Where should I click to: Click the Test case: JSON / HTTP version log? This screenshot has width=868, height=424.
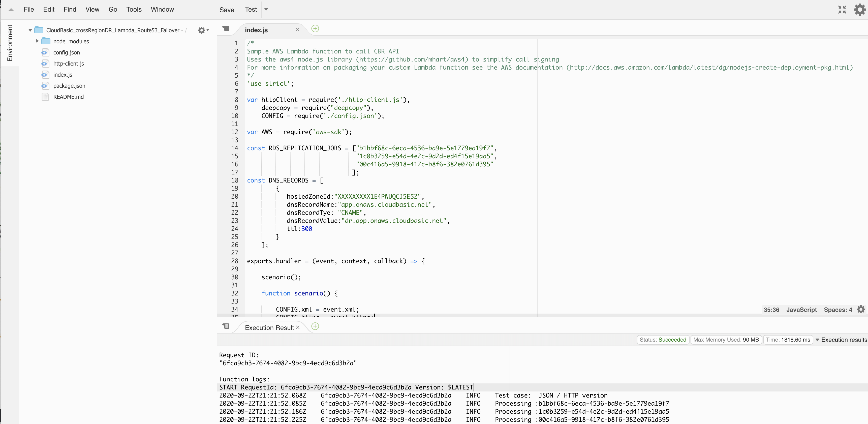551,395
